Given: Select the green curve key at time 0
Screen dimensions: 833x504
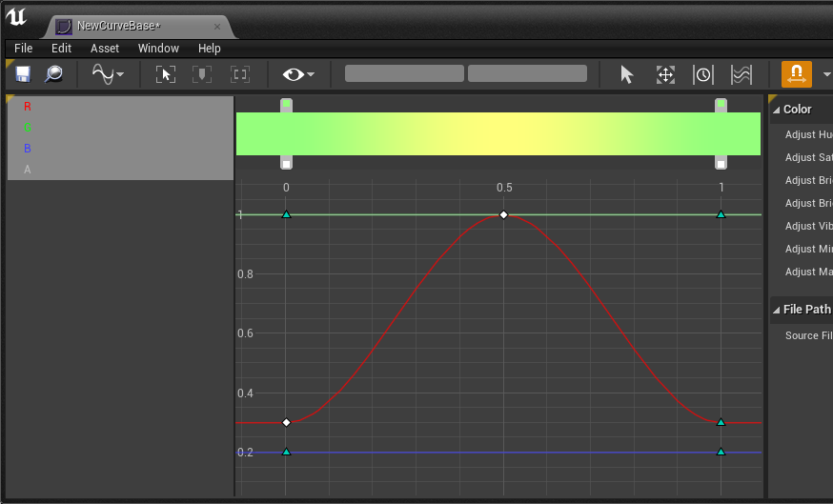Looking at the screenshot, I should (286, 214).
